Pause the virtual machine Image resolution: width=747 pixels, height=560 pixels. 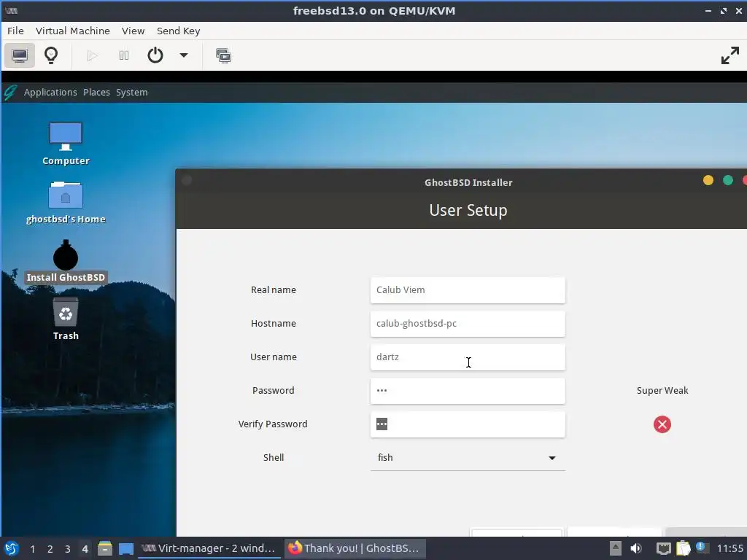tap(124, 55)
